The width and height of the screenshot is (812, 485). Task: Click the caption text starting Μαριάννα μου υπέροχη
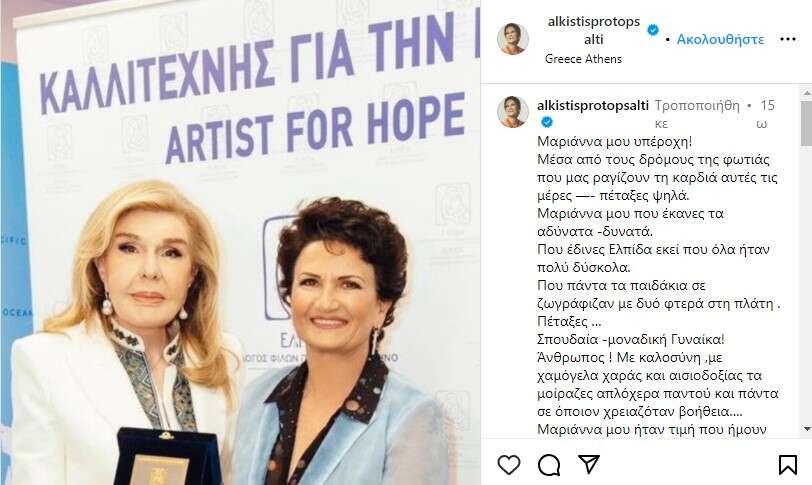pos(614,142)
